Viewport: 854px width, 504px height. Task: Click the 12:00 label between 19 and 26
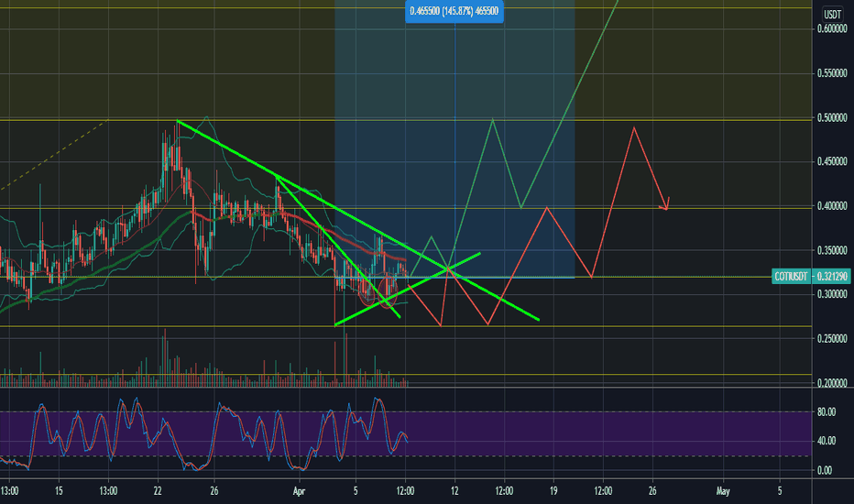(x=603, y=491)
